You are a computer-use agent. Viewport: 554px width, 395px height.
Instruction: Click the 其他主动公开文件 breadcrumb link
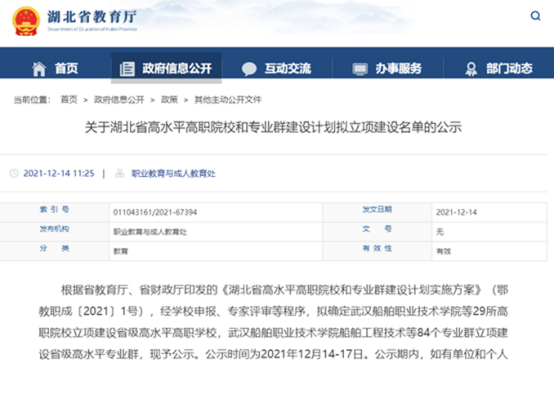pos(228,100)
